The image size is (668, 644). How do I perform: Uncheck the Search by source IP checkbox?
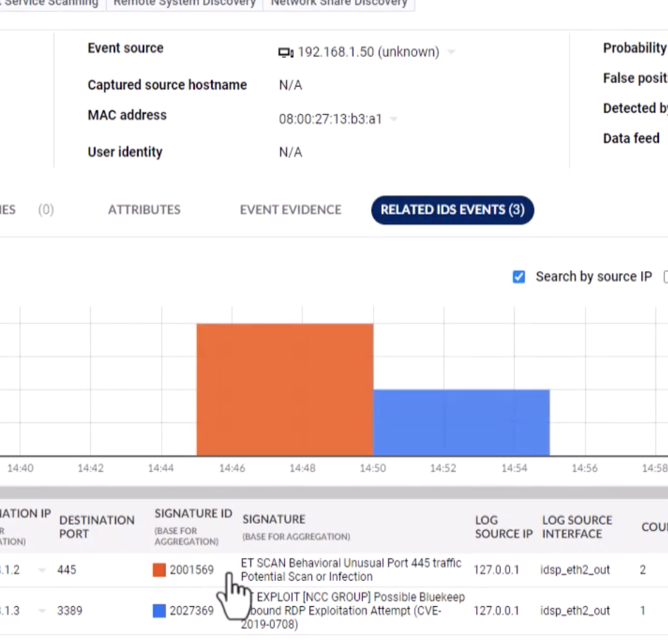pyautogui.click(x=519, y=277)
